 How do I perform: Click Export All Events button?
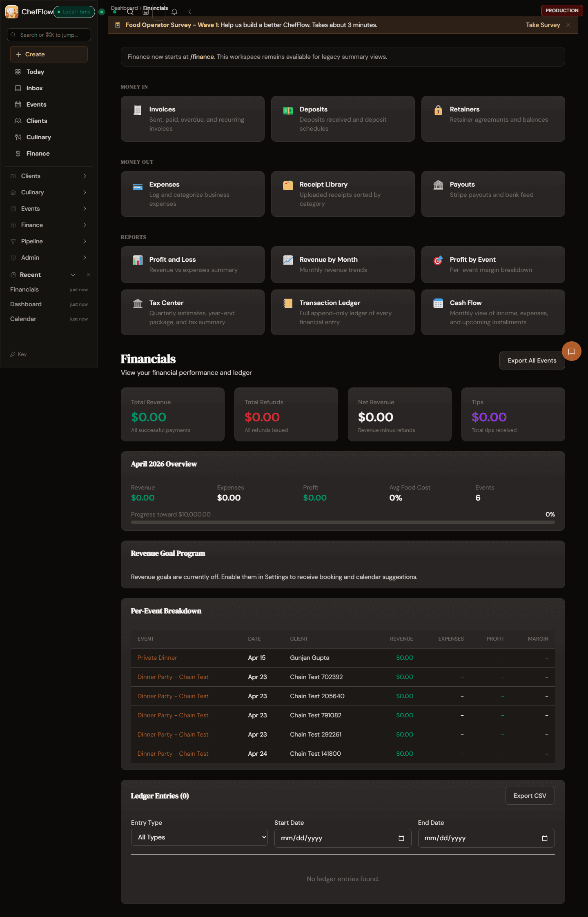[532, 361]
